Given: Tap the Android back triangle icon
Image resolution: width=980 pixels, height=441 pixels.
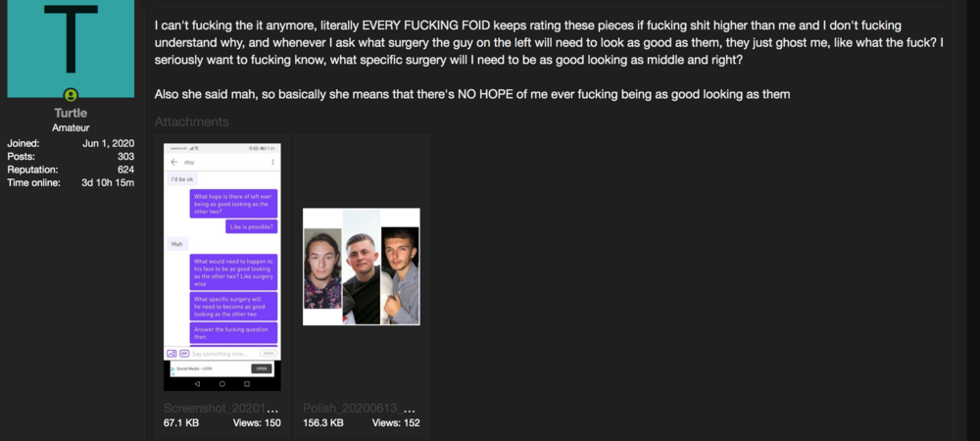Looking at the screenshot, I should [x=197, y=384].
